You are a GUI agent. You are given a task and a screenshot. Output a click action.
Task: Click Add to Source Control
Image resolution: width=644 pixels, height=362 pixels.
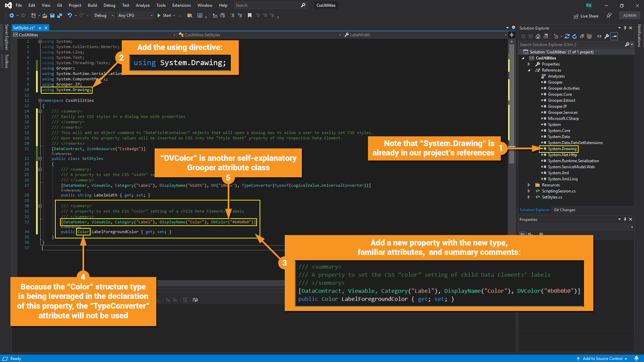click(602, 359)
